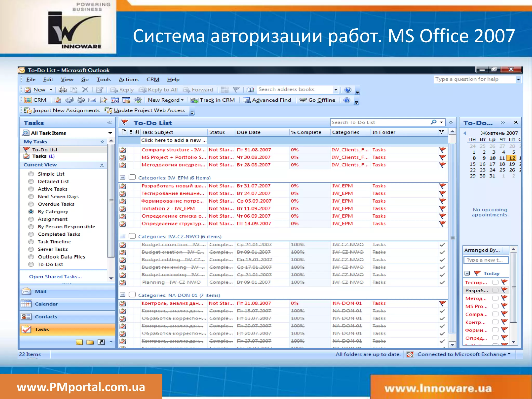Viewport: 532px width, 399px height.
Task: Select Detailed List view
Action: click(31, 181)
